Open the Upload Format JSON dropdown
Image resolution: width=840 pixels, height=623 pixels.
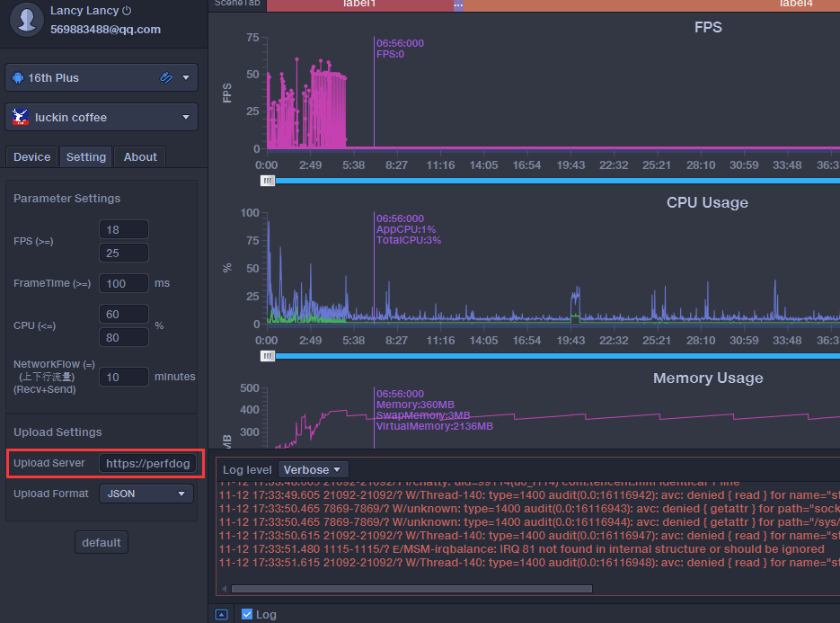tap(146, 494)
